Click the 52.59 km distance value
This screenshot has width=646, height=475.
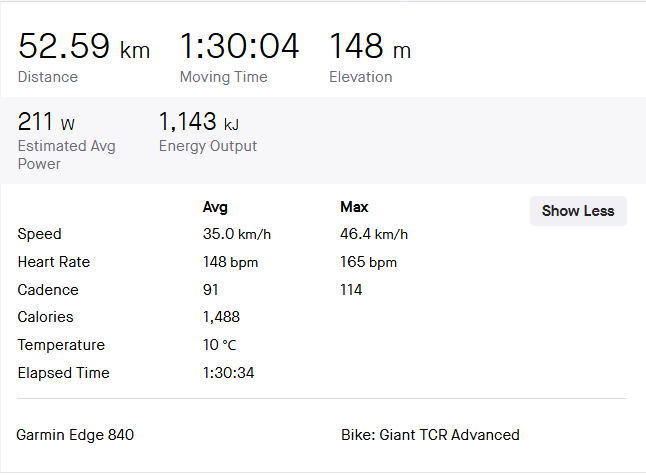(84, 47)
